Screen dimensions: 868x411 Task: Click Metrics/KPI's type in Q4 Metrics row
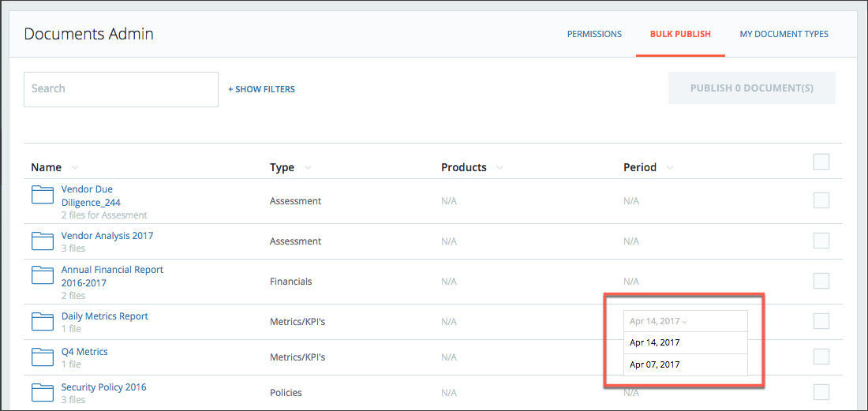coord(297,357)
